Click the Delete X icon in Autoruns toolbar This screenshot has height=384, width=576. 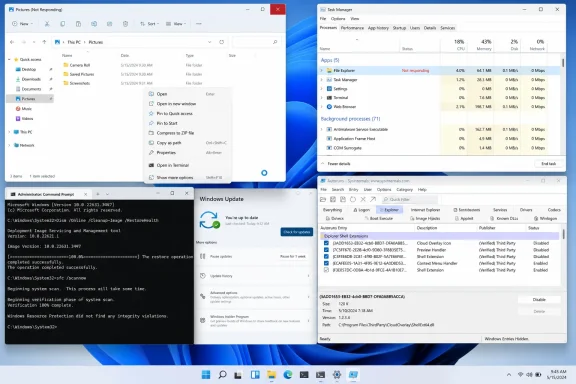pos(363,199)
